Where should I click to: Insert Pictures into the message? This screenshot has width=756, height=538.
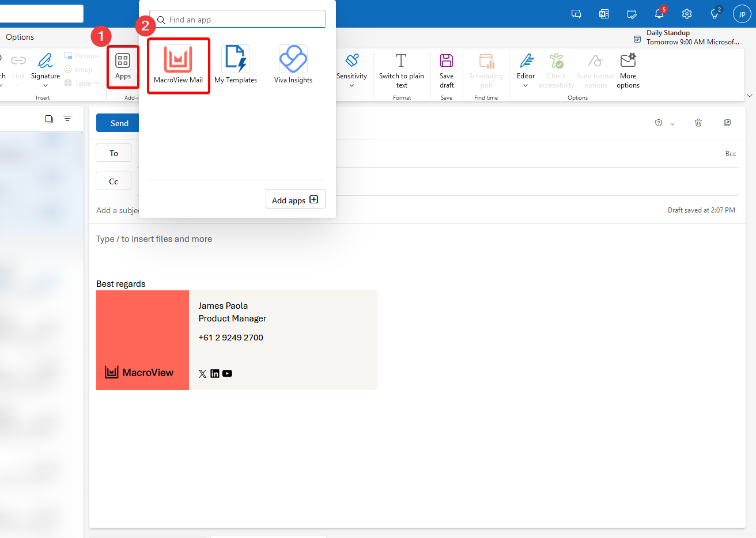81,56
